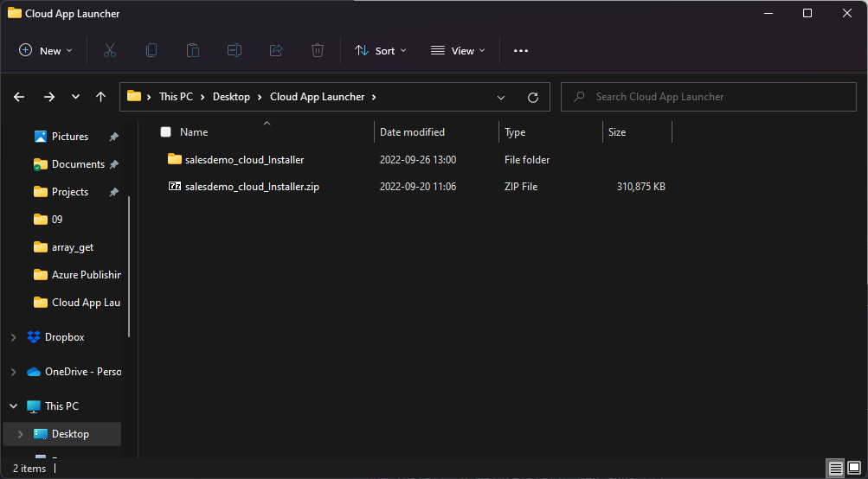Navigate to Desktop in address bar
This screenshot has height=479, width=868.
pos(231,97)
